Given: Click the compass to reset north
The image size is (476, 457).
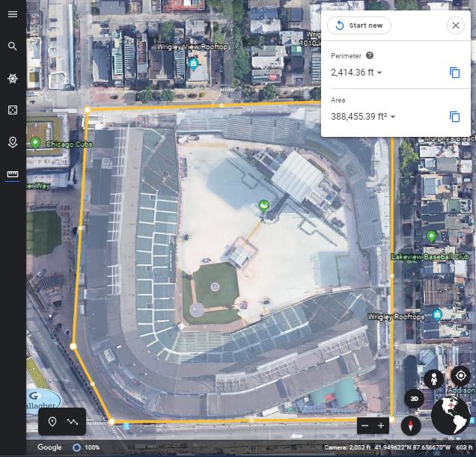Looking at the screenshot, I should tap(410, 425).
